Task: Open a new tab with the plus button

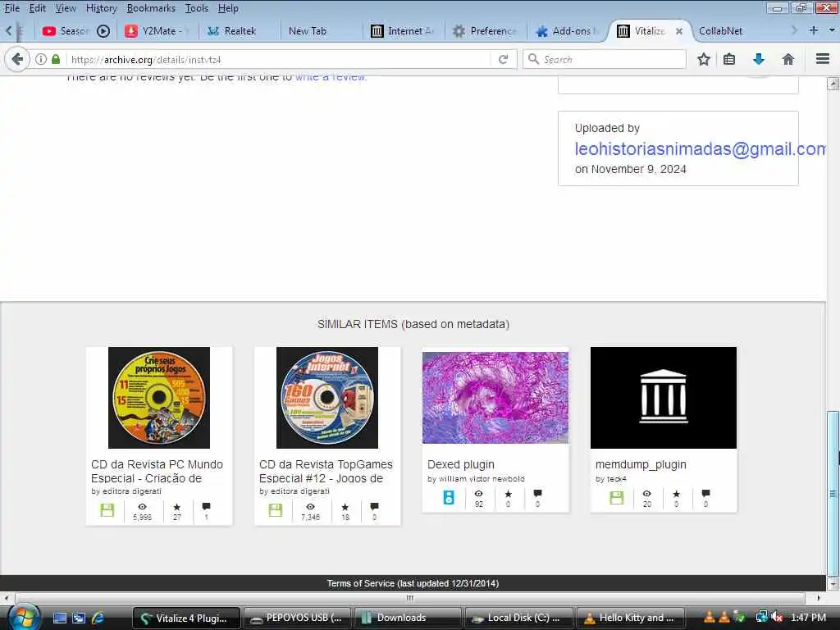Action: [814, 30]
